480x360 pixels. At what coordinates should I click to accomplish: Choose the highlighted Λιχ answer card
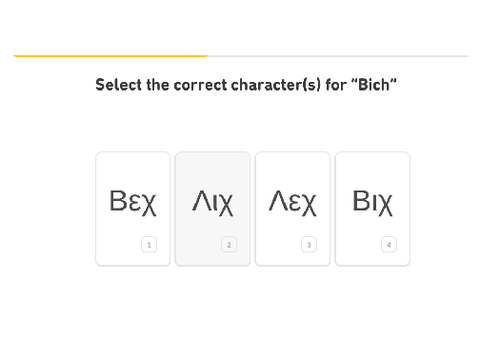tap(213, 209)
